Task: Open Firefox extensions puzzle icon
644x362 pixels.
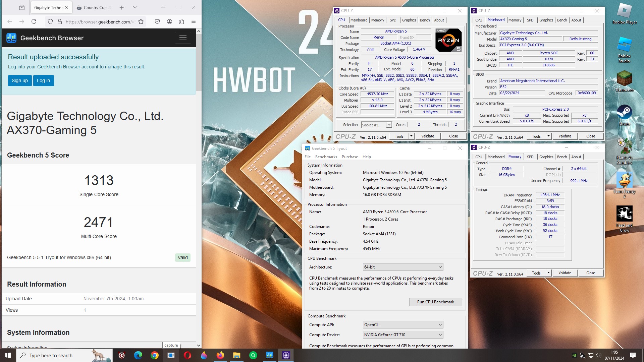Action: click(181, 21)
